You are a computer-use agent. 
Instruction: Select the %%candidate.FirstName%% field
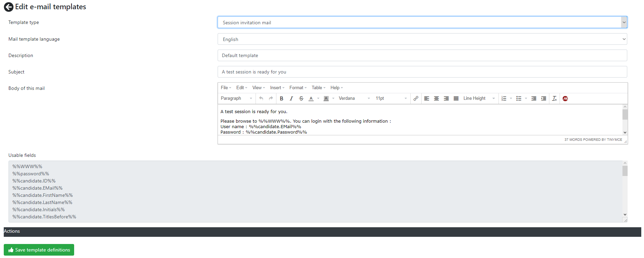pyautogui.click(x=43, y=195)
